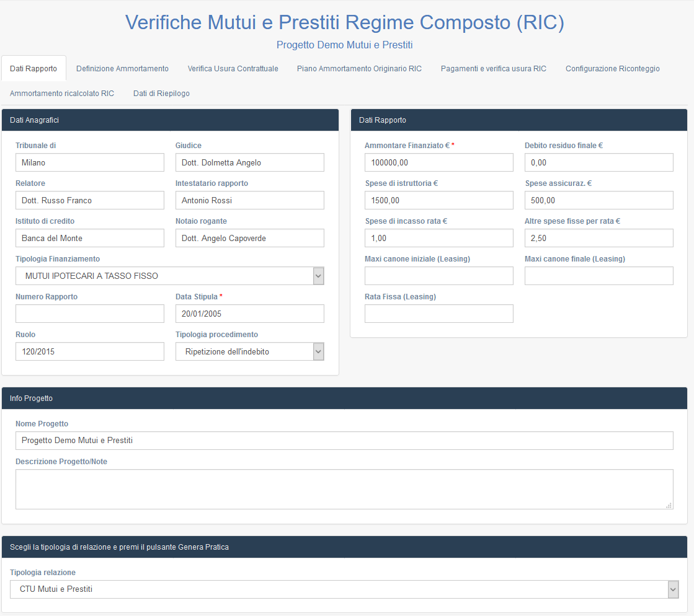Viewport: 694px width, 616px height.
Task: Expand the Tipologia Finanziamento dropdown
Action: coord(318,276)
